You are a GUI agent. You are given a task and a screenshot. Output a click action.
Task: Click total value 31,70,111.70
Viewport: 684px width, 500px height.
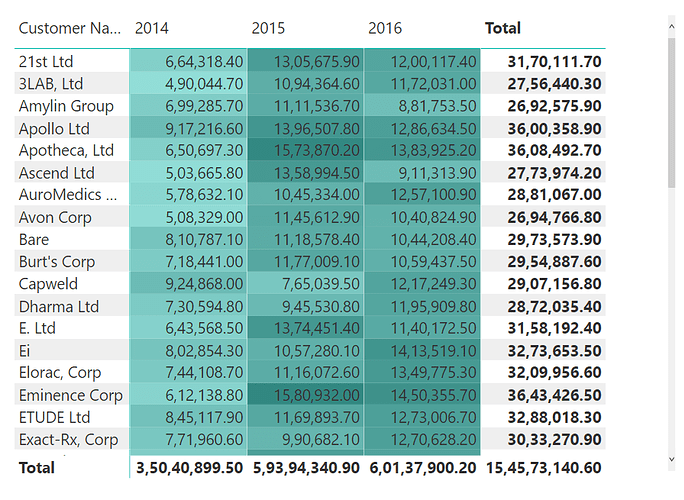554,62
